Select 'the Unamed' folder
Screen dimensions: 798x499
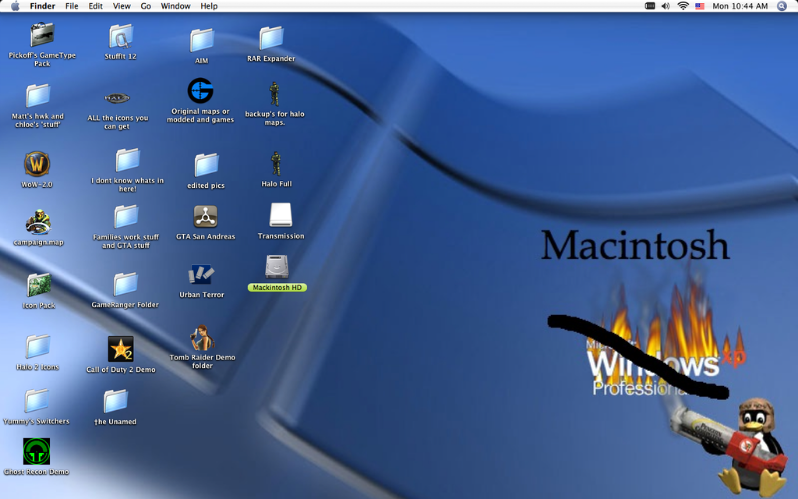116,401
